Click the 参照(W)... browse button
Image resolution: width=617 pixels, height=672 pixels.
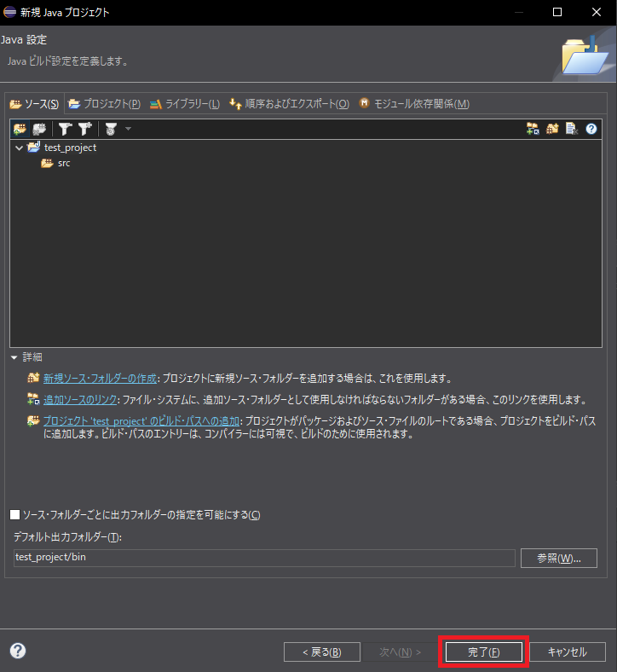pos(559,558)
